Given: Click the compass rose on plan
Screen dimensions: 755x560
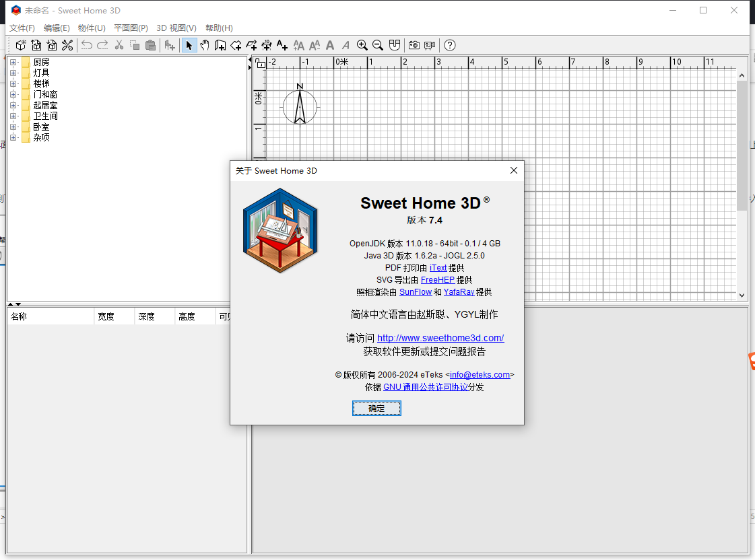Looking at the screenshot, I should pos(300,104).
